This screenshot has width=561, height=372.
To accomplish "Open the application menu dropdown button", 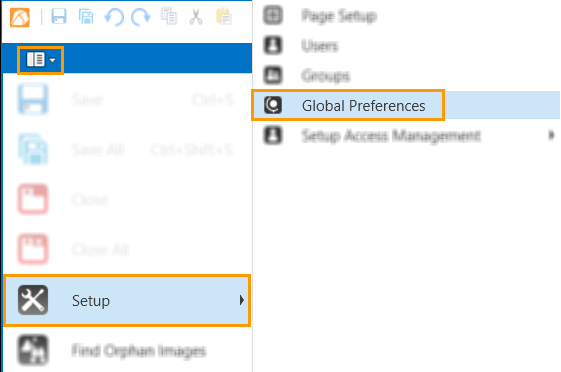I will [x=40, y=60].
